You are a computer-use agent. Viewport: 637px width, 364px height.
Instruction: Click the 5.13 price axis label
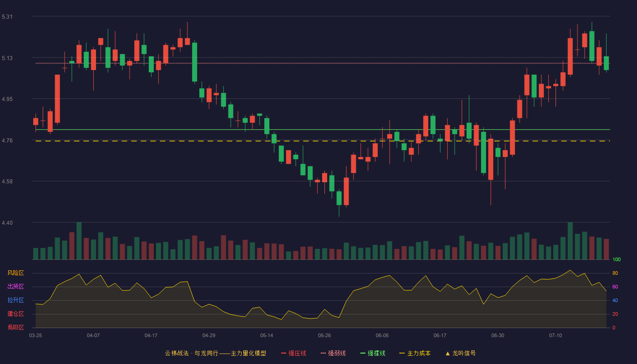click(7, 58)
